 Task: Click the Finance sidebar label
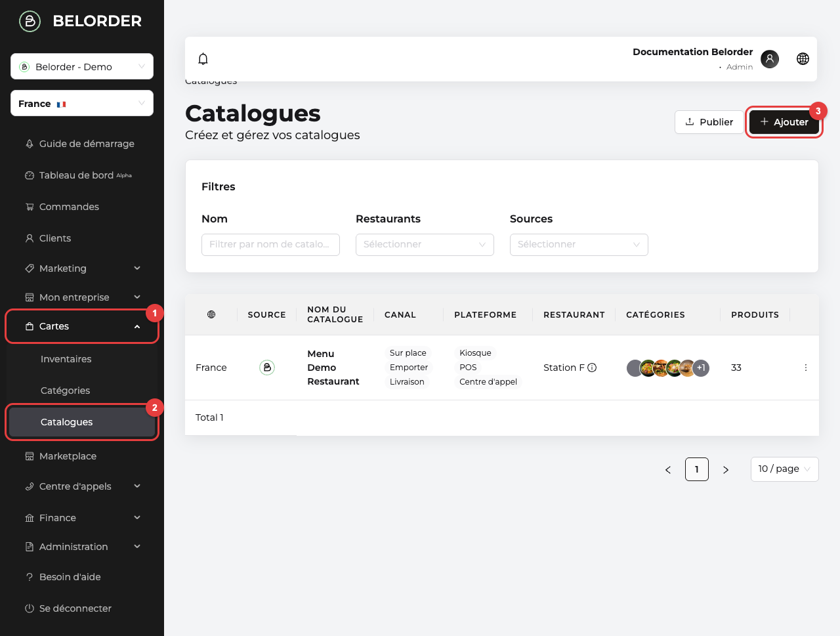point(58,518)
